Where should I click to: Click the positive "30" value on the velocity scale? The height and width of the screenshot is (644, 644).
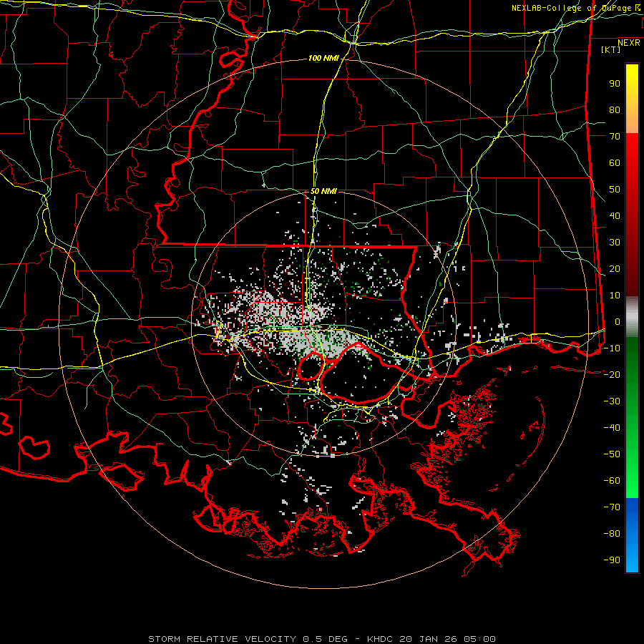615,243
